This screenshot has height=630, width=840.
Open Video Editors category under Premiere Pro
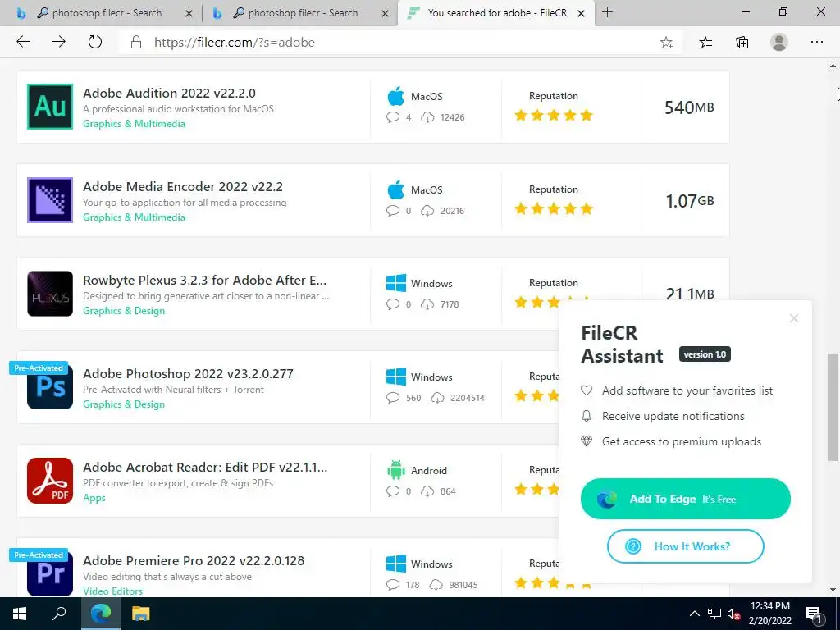(x=112, y=591)
